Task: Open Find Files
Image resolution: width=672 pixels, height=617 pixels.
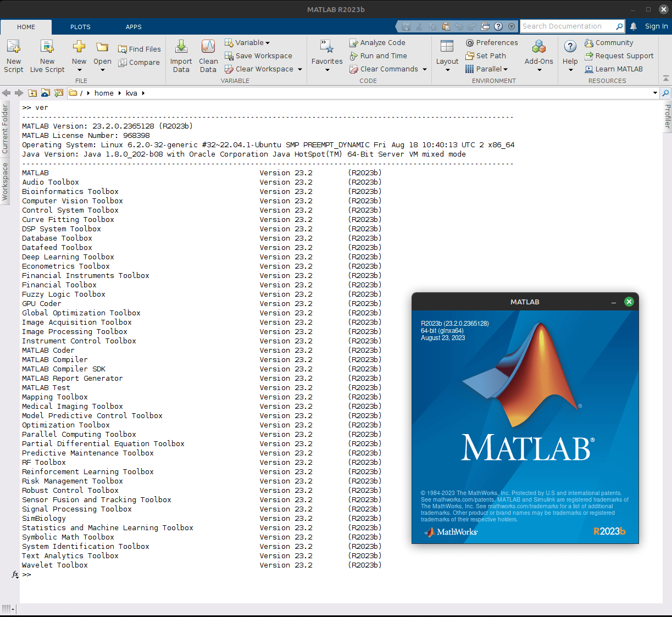Action: click(140, 49)
